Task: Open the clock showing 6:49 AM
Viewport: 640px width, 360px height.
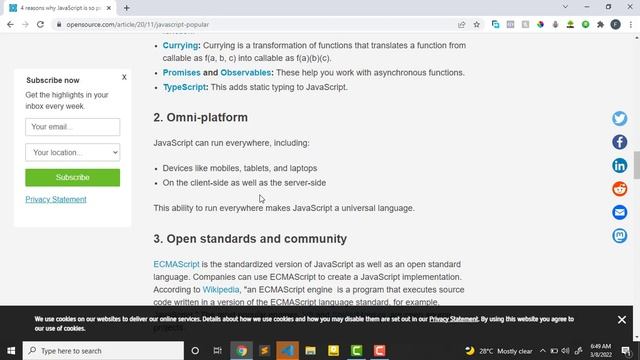Action: pos(600,351)
